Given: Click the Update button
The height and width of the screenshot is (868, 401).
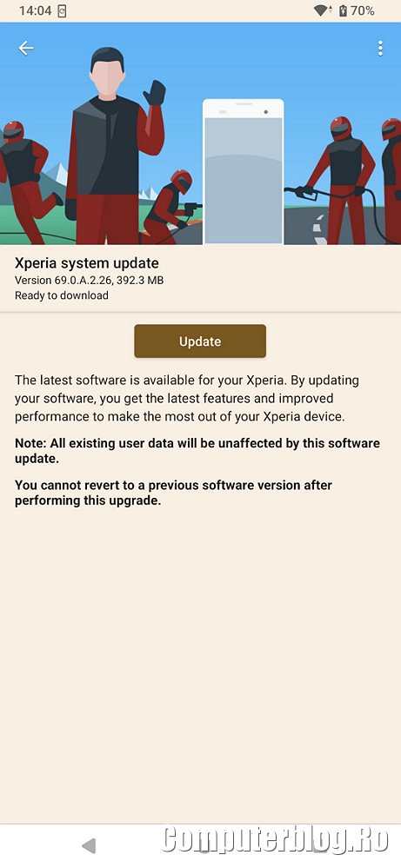Looking at the screenshot, I should click(x=200, y=341).
